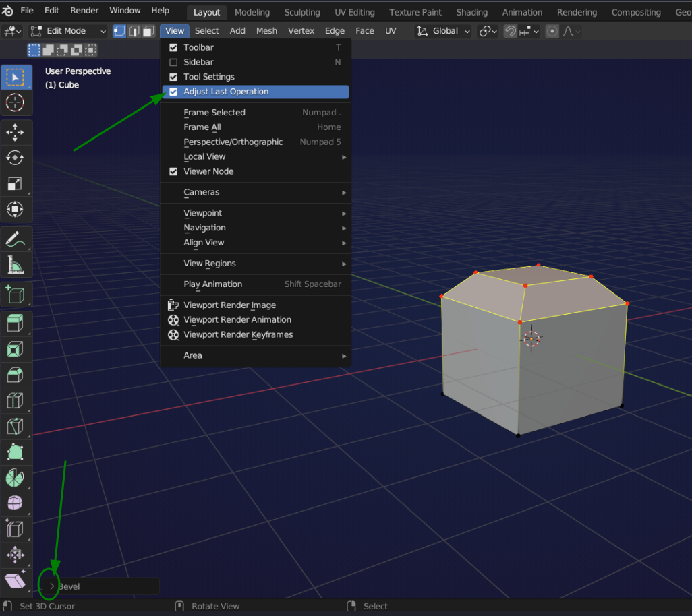Activate the Scale tool
The height and width of the screenshot is (616, 692).
click(15, 183)
